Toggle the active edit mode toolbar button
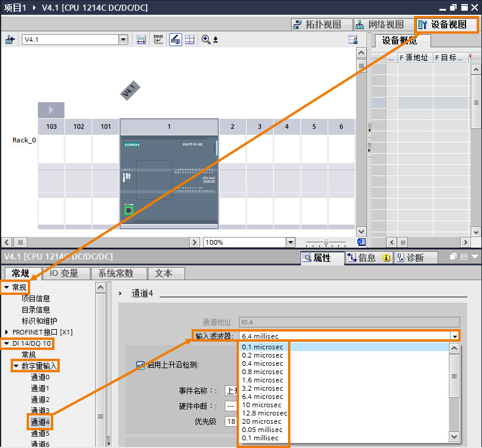 tap(176, 40)
